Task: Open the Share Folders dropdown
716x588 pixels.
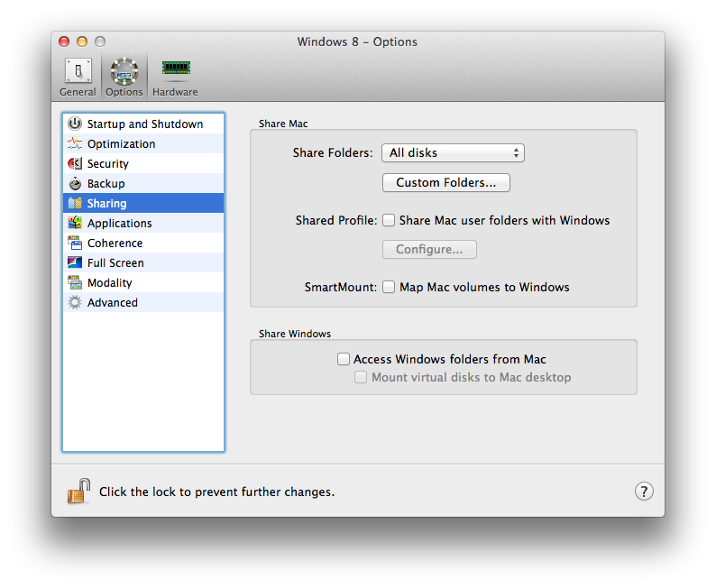Action: (453, 153)
